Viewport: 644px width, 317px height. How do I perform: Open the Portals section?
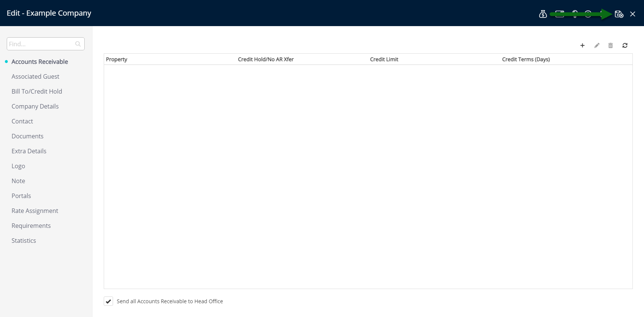(x=21, y=196)
